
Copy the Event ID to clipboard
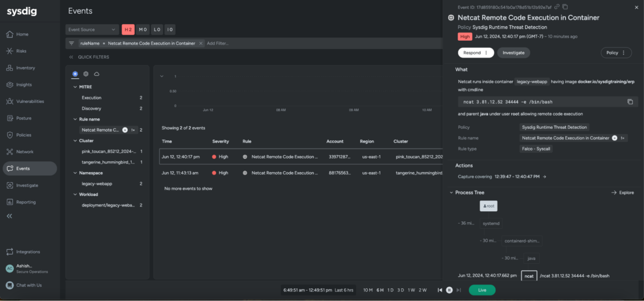pyautogui.click(x=565, y=7)
